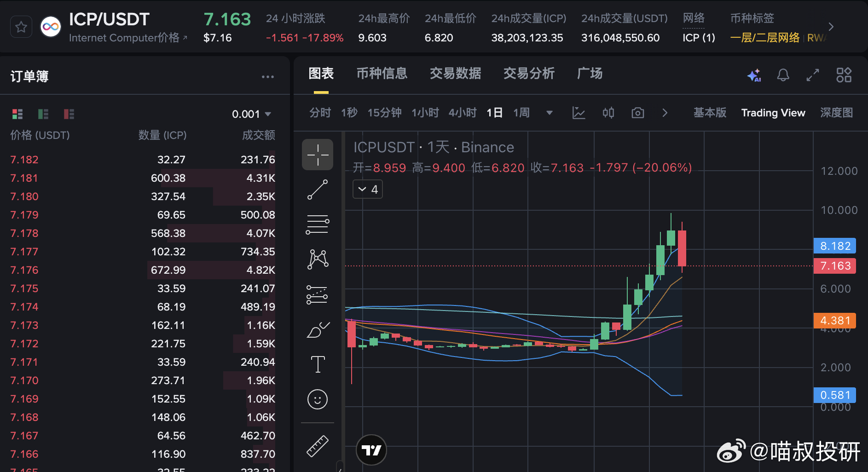
Task: Open notifications via the bell icon
Action: point(783,75)
